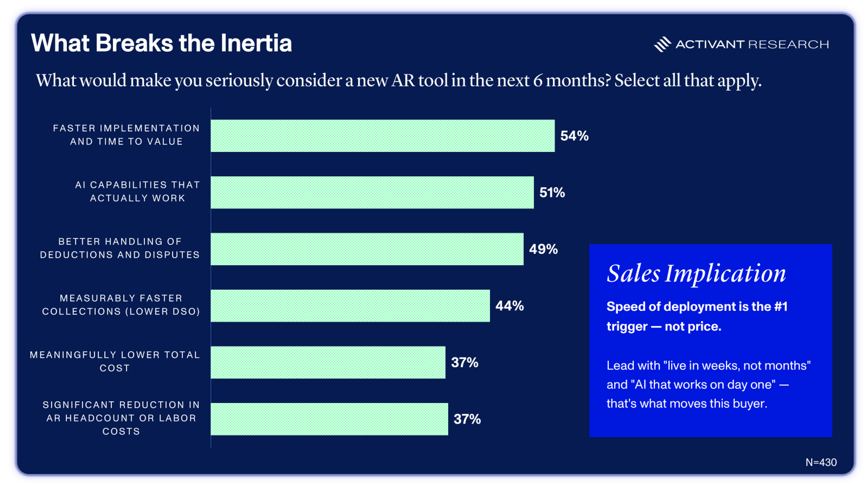Select the 54% faster implementation bar
This screenshot has width=868, height=488.
(x=382, y=136)
